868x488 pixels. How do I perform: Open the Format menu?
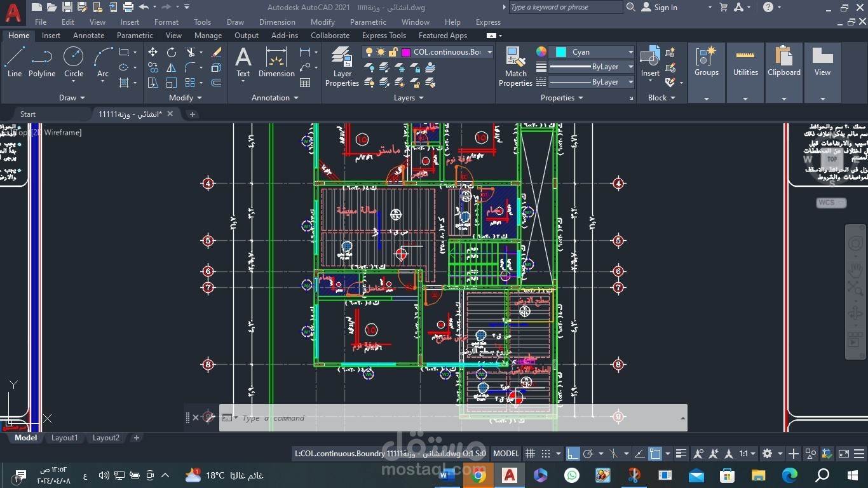point(166,22)
